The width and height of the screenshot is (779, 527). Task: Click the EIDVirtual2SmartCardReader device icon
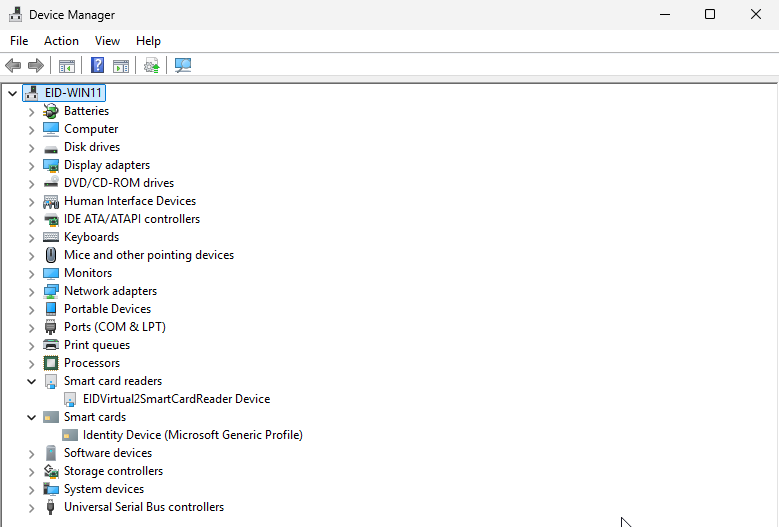click(x=70, y=399)
